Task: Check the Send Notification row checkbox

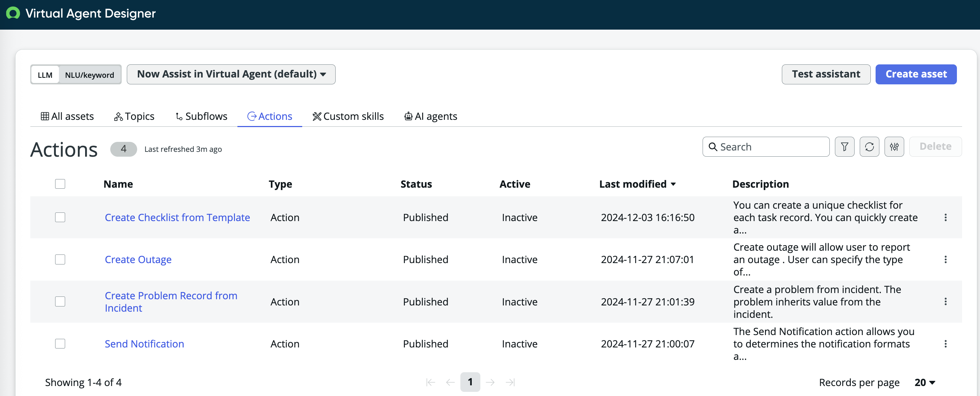Action: coord(60,344)
